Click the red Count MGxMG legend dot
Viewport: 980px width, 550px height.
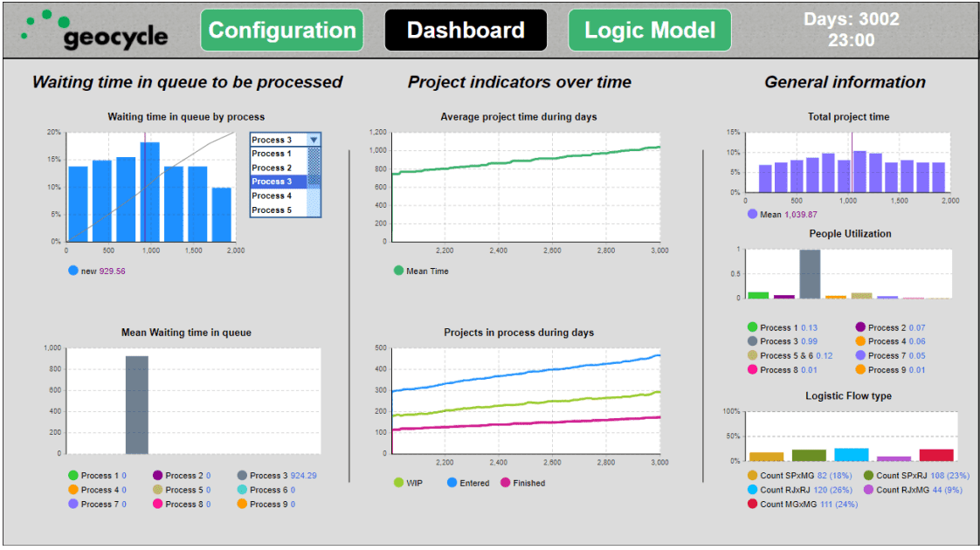coord(752,504)
